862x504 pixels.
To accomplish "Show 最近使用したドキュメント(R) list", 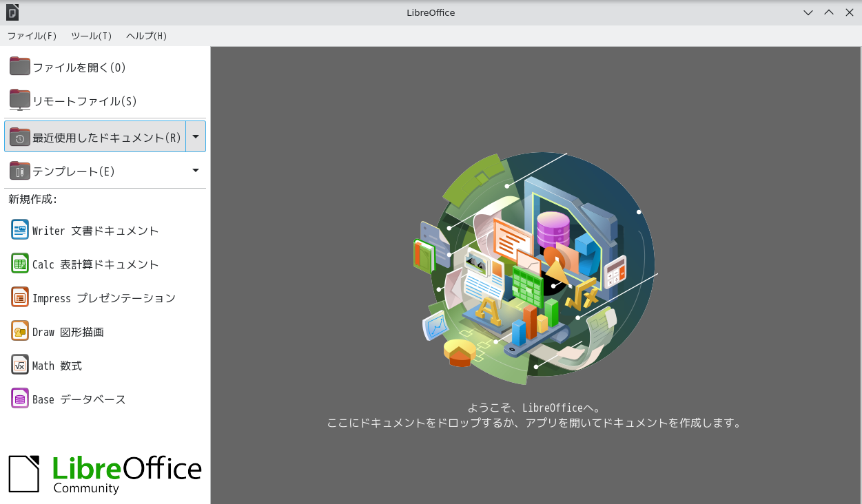I will (x=95, y=136).
